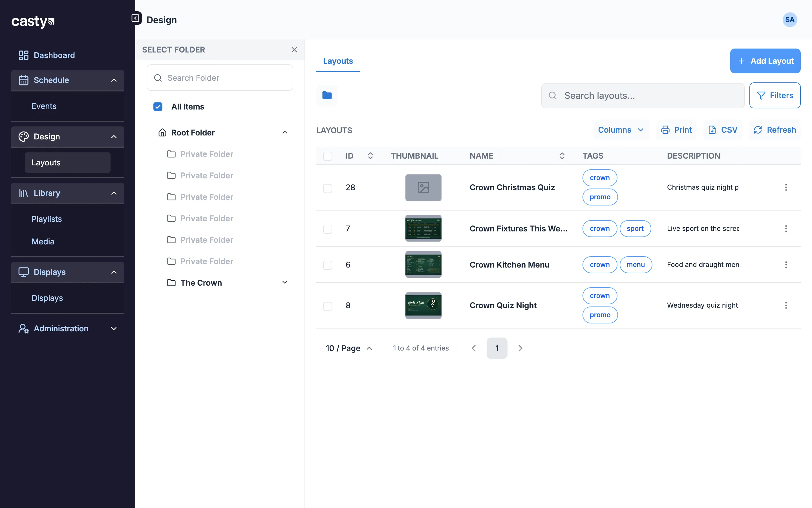Click the sport tag on Crown Fixtures
Screen dimensions: 812x508
pyautogui.click(x=635, y=229)
